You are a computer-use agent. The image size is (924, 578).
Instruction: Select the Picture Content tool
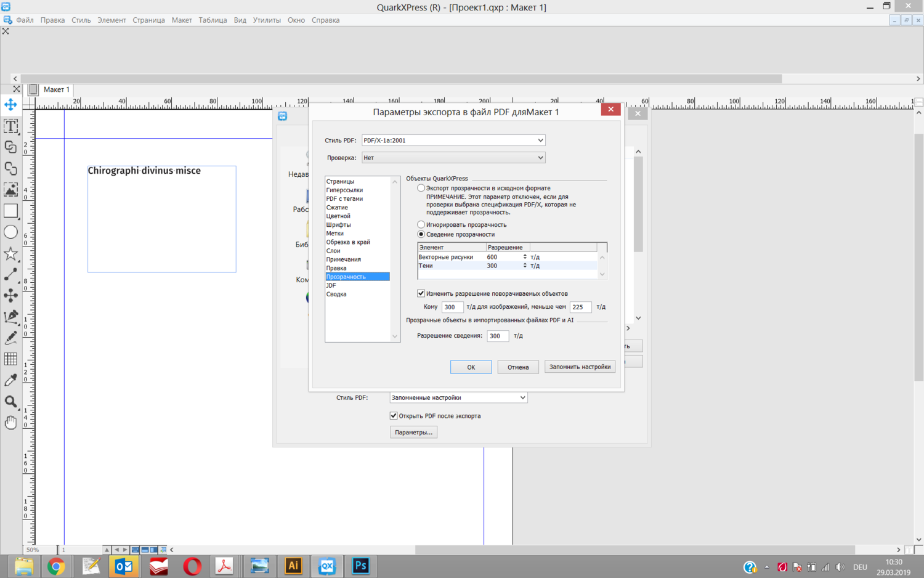(10, 189)
